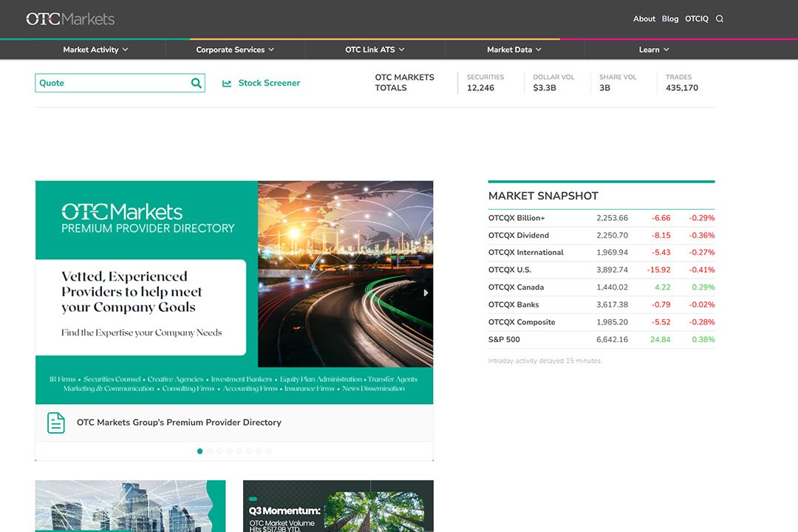Open the OTC Link ATS dropdown
Image resolution: width=798 pixels, height=532 pixels.
[375, 50]
